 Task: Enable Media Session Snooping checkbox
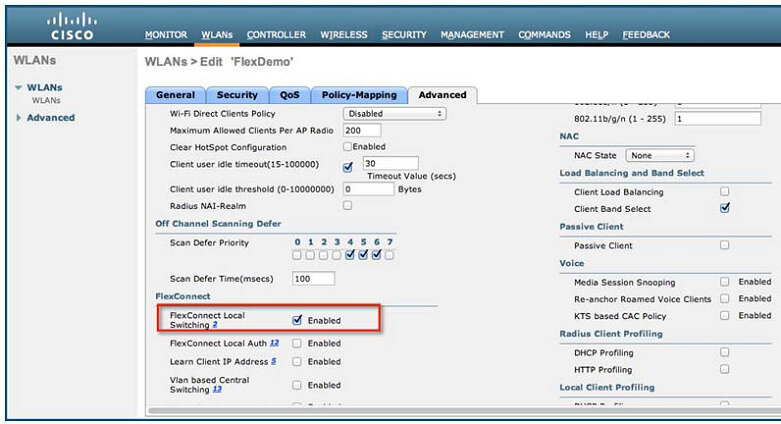coord(724,282)
